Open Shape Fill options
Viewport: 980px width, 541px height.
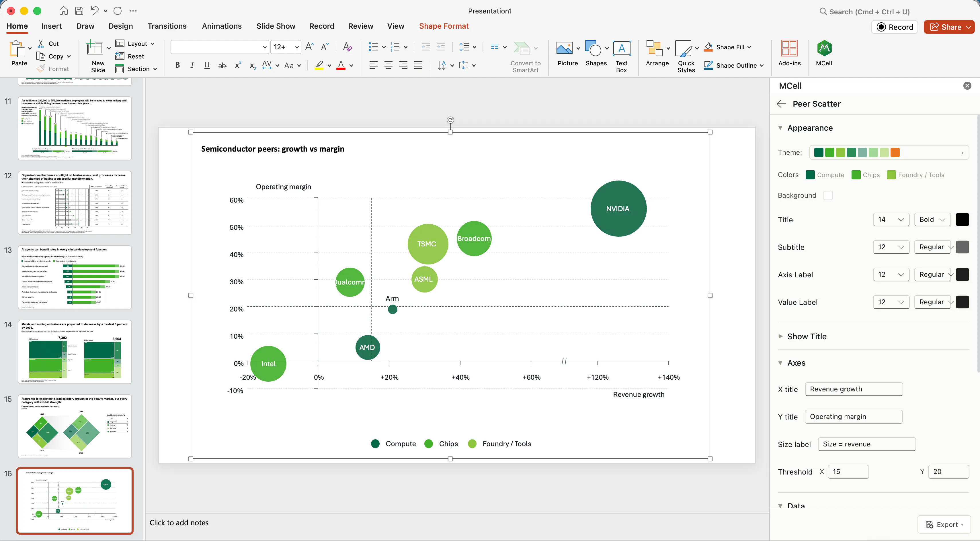click(728, 47)
